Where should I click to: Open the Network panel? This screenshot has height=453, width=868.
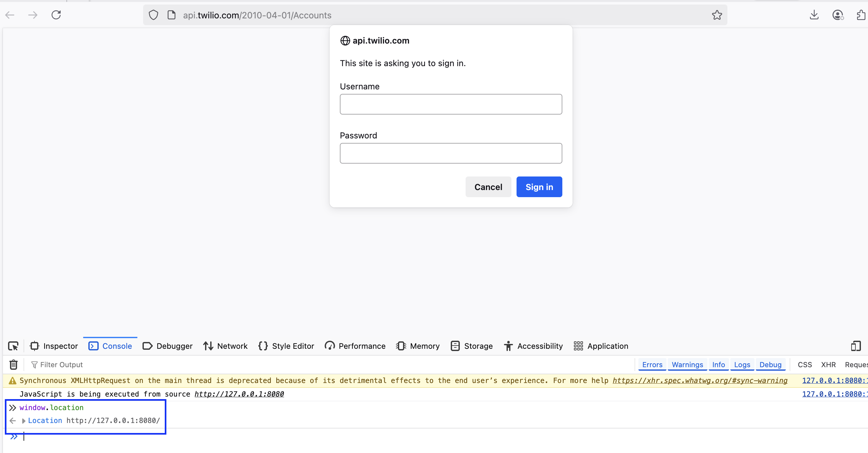[x=225, y=346]
